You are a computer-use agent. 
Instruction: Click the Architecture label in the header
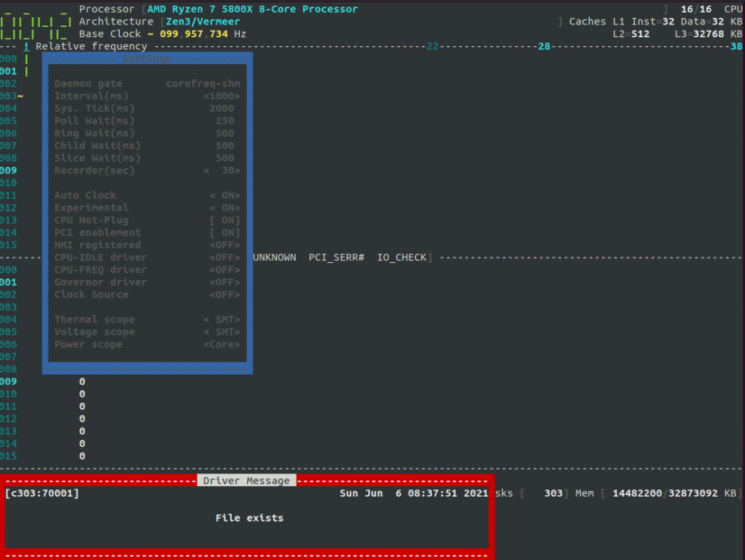click(116, 22)
